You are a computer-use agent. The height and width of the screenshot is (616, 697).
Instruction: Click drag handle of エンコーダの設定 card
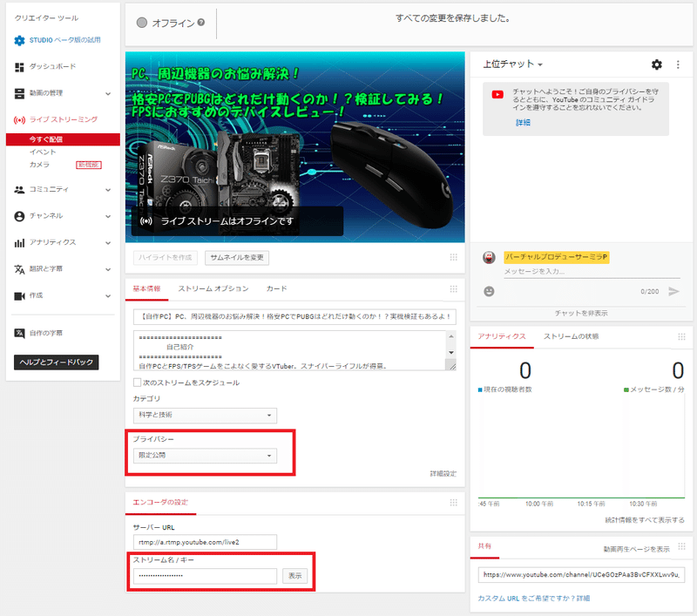453,503
